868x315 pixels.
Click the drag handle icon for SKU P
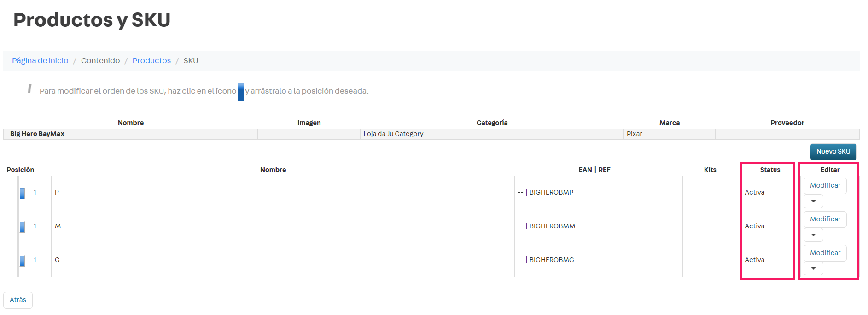(x=22, y=193)
